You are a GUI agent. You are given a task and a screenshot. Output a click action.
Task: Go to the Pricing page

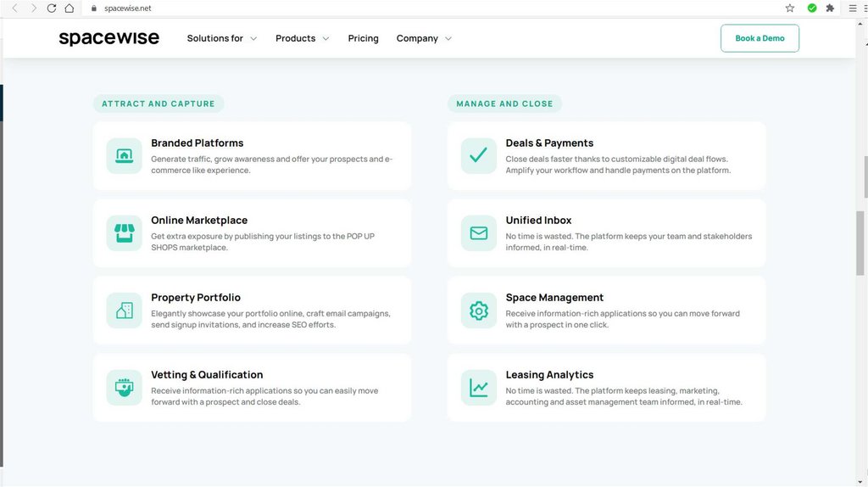[363, 38]
